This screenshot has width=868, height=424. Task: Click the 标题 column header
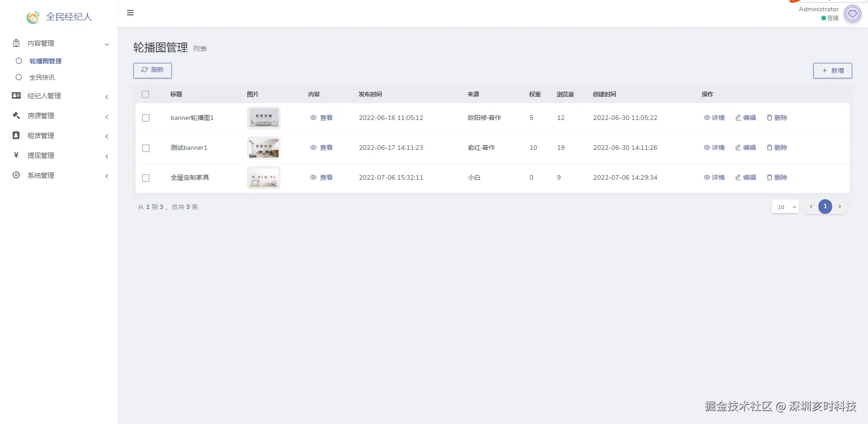pos(176,94)
